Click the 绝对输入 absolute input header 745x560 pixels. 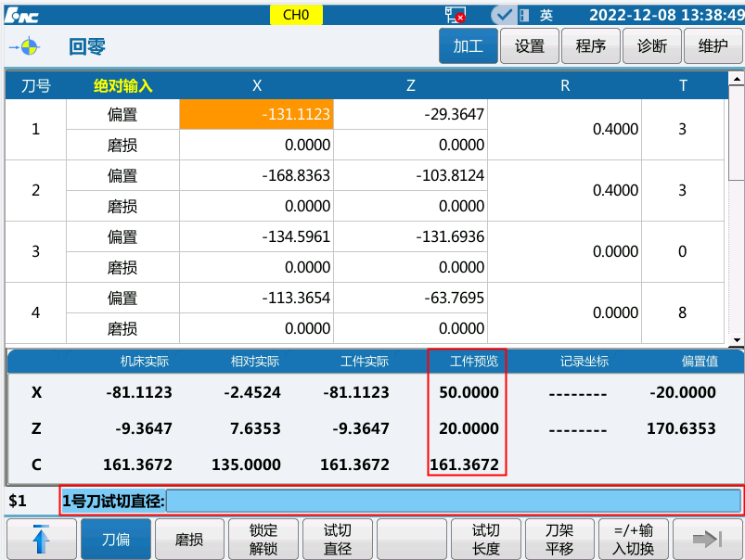(123, 86)
